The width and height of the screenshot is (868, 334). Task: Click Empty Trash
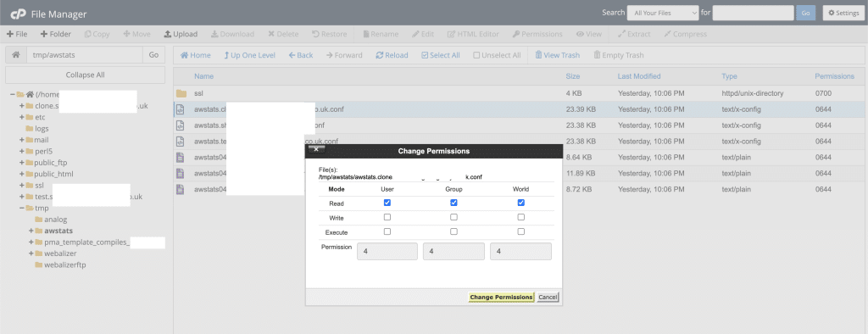pos(618,55)
